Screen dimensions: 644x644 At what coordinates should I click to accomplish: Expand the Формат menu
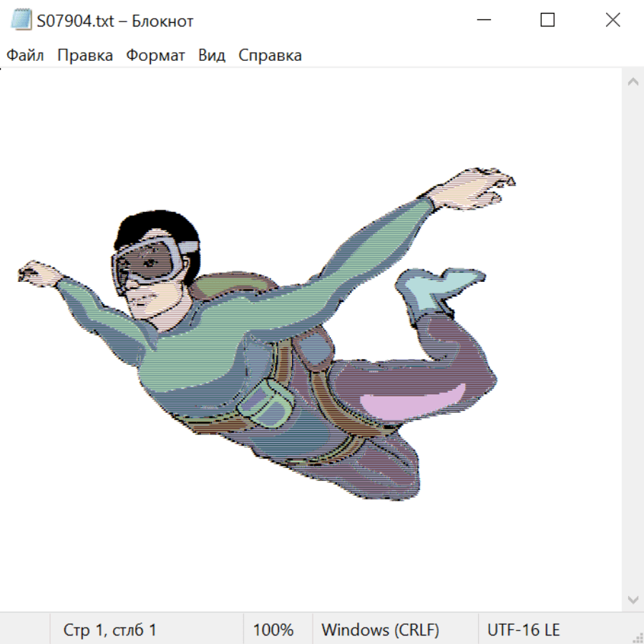155,56
